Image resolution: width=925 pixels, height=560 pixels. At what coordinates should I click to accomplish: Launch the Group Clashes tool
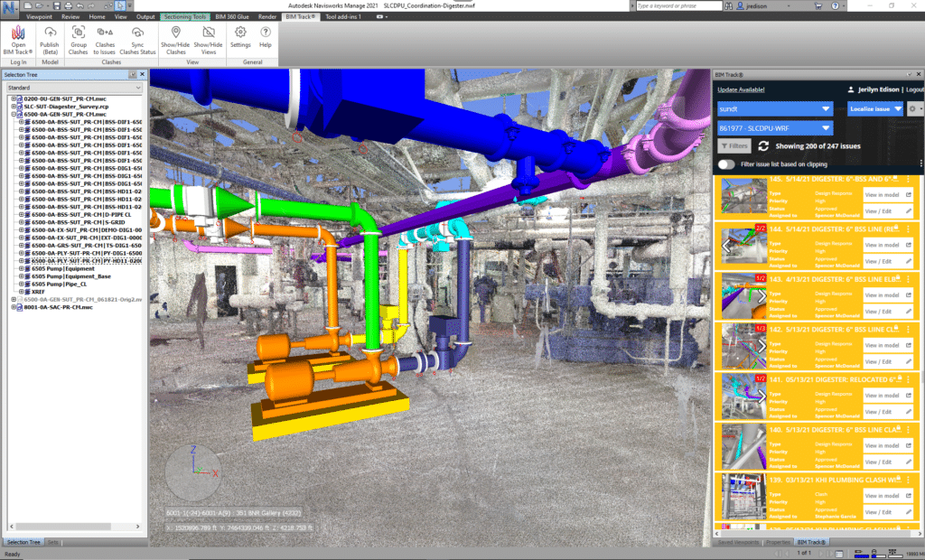[78, 40]
